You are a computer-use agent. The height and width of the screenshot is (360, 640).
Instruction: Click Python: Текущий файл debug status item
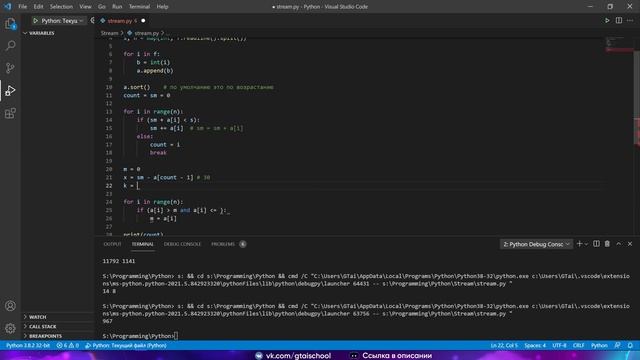pos(126,345)
